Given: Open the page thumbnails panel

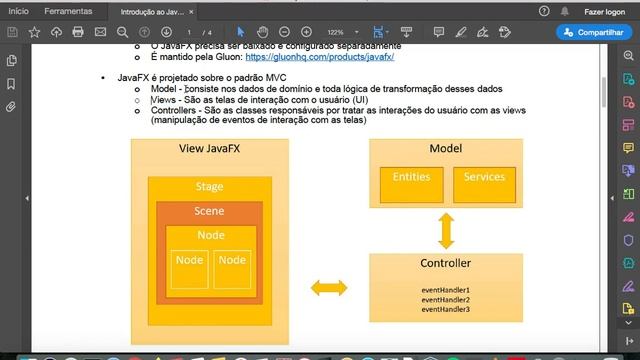Looking at the screenshot, I should [x=11, y=61].
